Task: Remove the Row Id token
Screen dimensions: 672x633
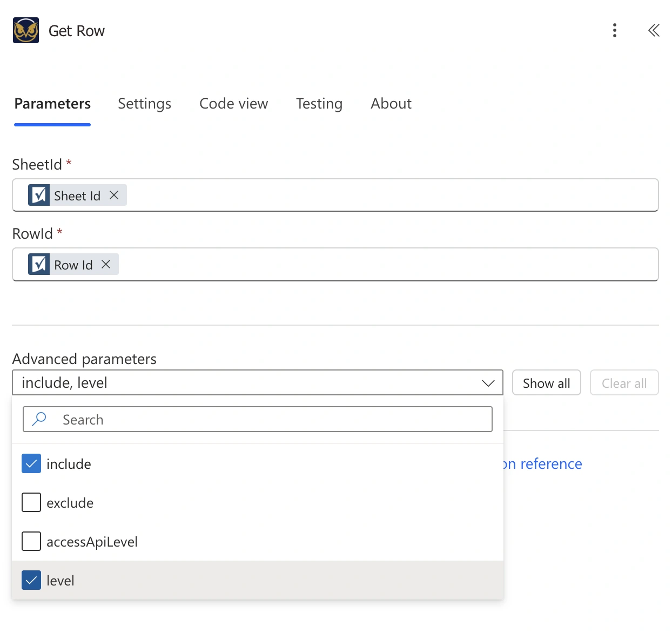Action: click(x=106, y=264)
